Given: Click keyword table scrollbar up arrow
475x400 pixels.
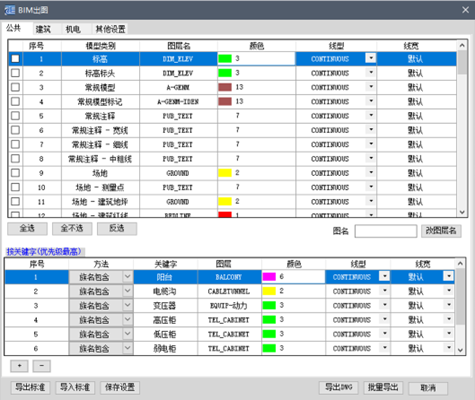Looking at the screenshot, I should [460, 264].
